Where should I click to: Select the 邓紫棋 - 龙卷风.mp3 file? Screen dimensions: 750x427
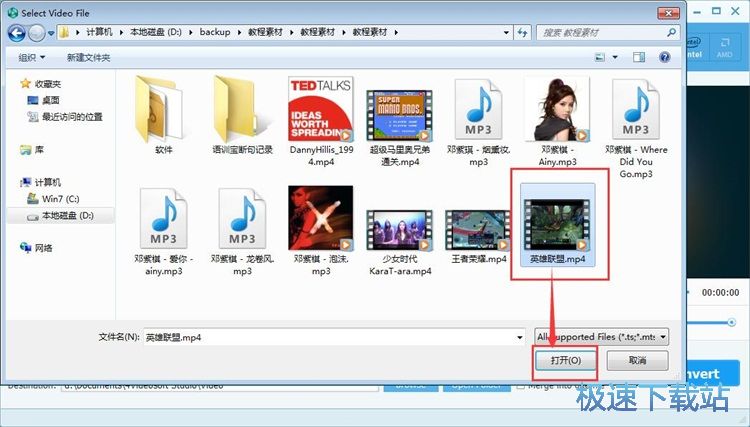coord(242,232)
